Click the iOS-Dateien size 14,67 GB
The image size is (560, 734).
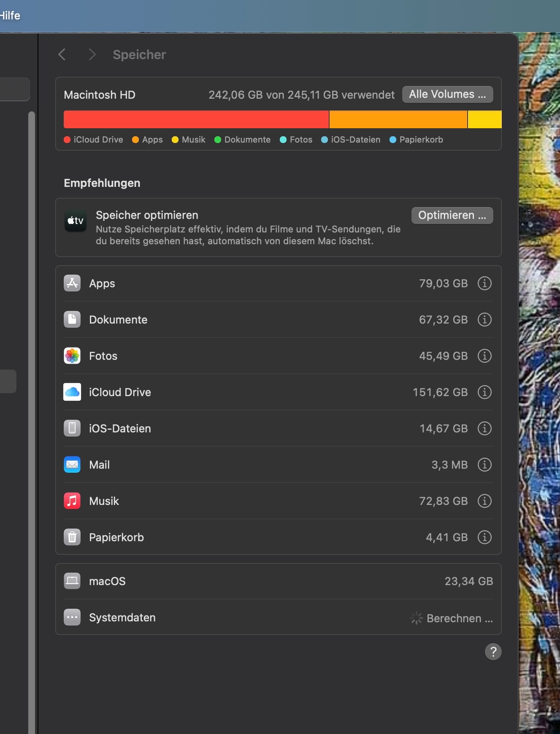coord(444,429)
